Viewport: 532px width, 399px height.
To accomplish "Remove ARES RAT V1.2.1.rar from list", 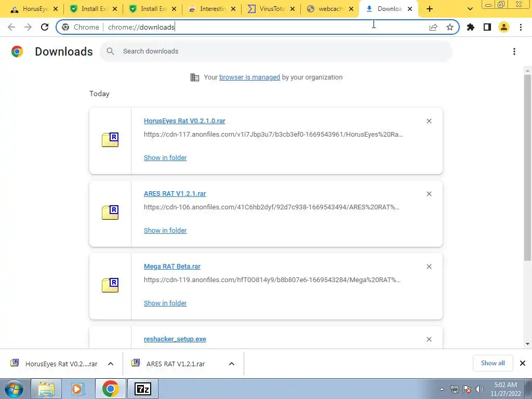I will 429,194.
